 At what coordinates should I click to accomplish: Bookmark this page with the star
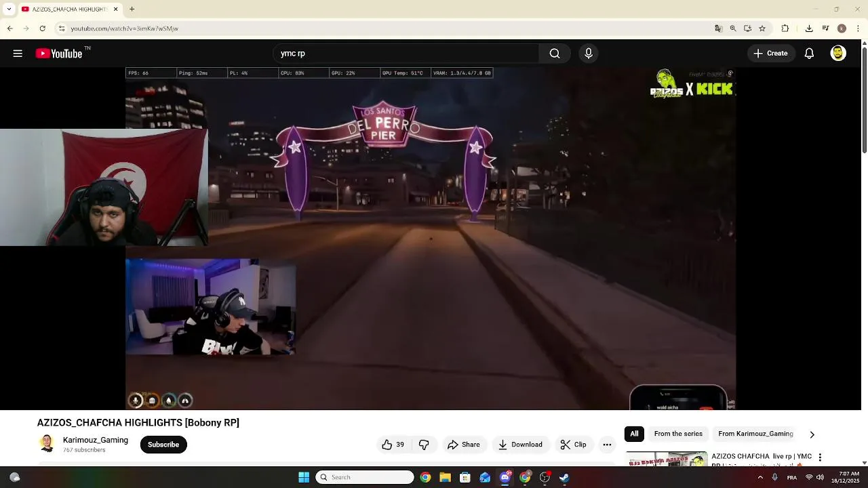[762, 28]
